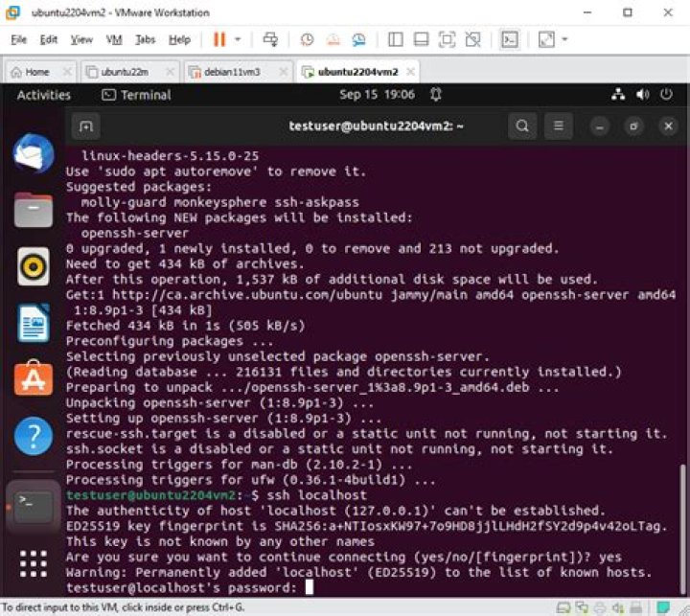
Task: Take a snapshot of this VM
Action: 307,39
